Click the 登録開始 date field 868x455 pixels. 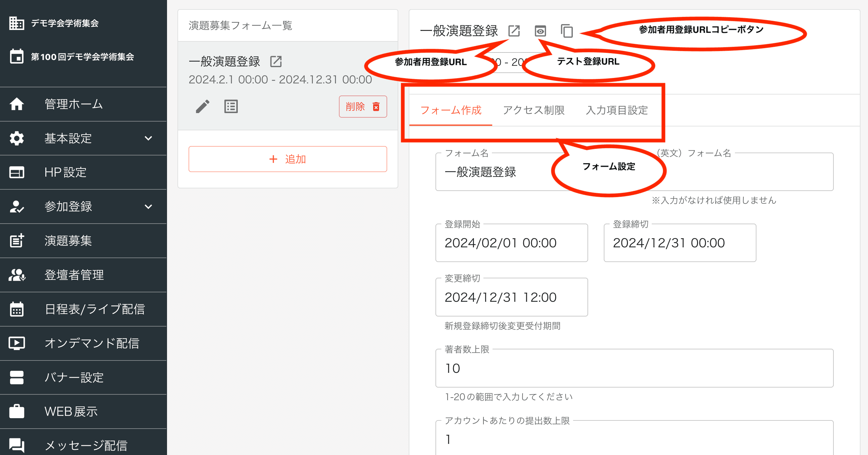click(511, 242)
